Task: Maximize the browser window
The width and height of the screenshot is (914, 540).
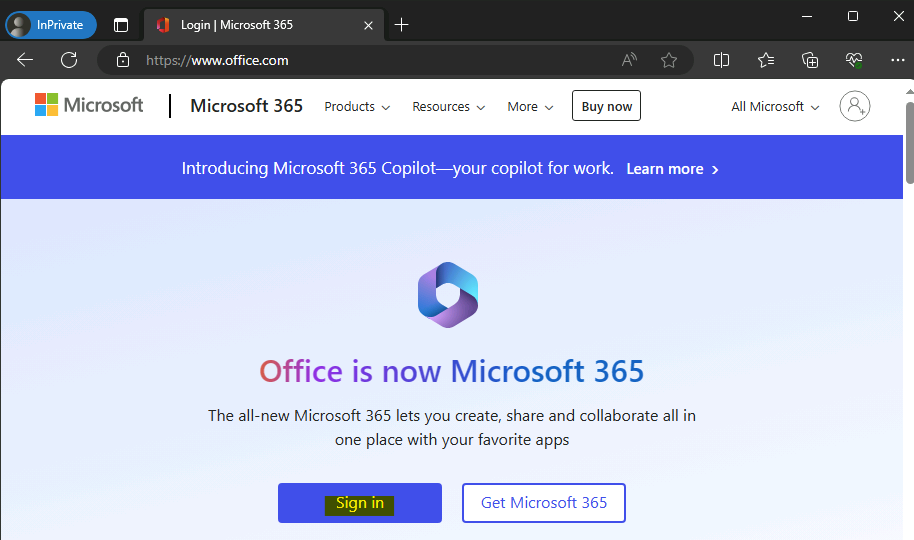Action: pyautogui.click(x=853, y=16)
